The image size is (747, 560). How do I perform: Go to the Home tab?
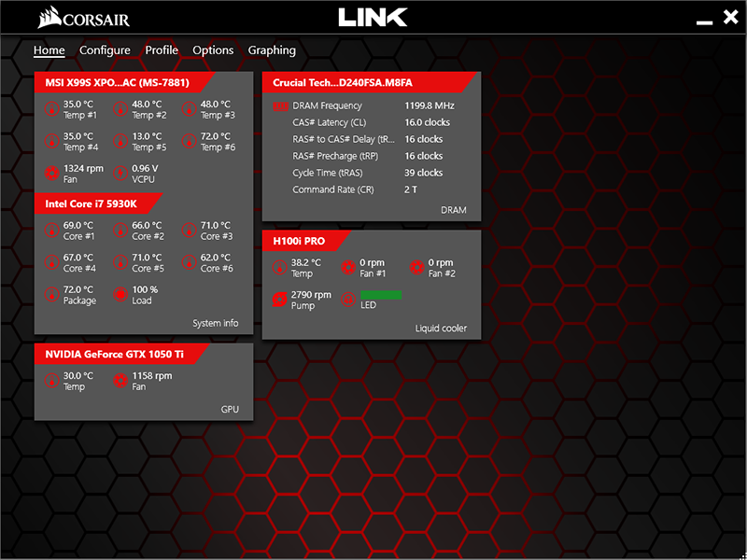click(x=49, y=50)
